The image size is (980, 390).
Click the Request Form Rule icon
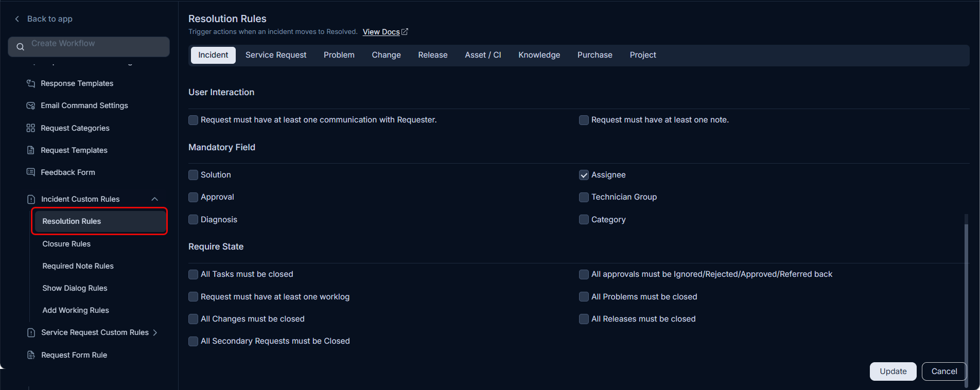tap(31, 355)
